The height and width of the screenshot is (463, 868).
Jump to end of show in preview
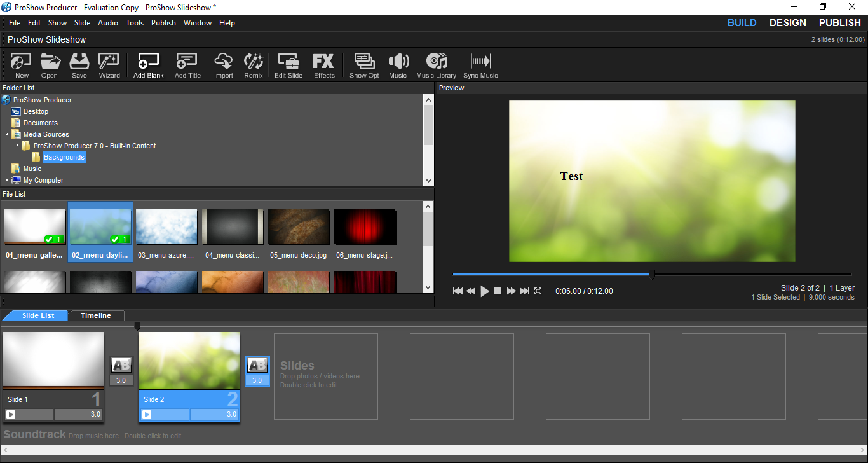click(x=524, y=291)
